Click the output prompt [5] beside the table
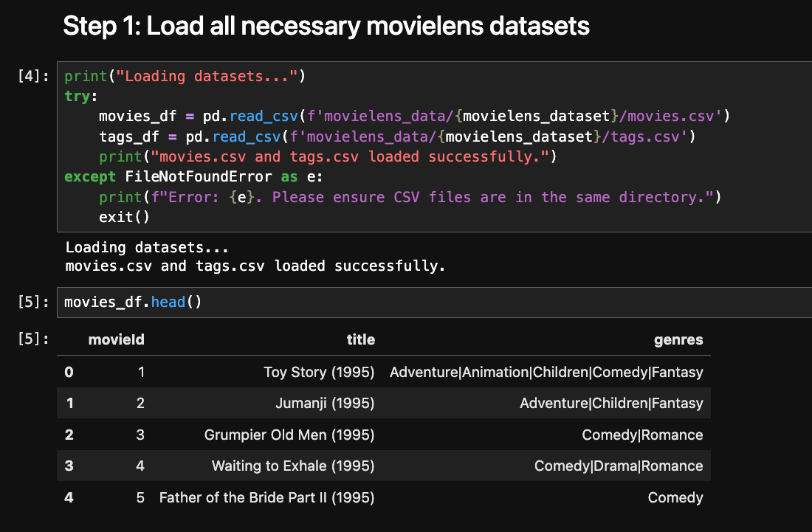The image size is (812, 532). 35,339
